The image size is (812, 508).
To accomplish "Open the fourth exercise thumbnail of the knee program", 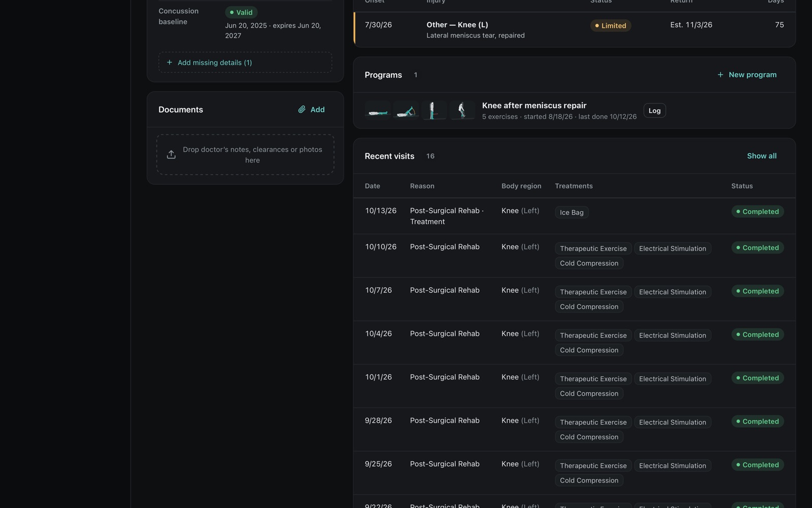I will tap(462, 110).
